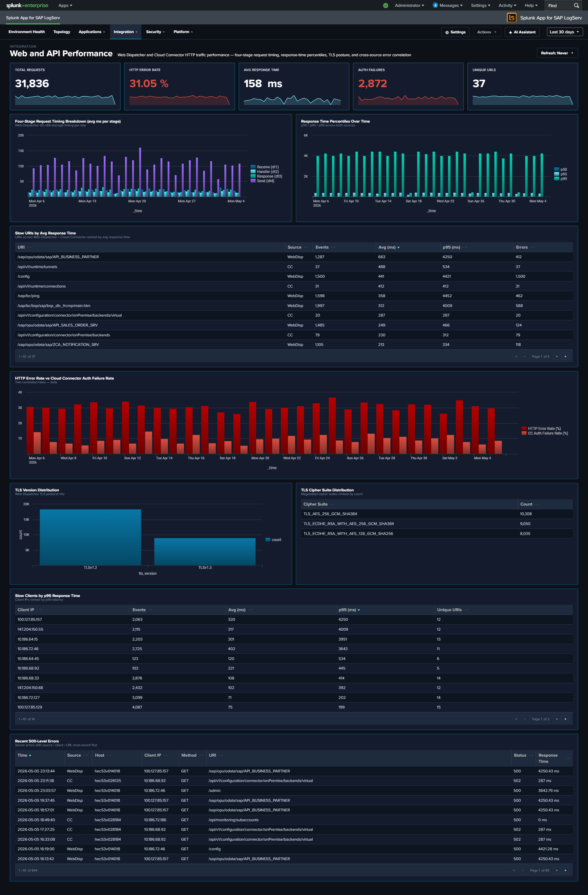Select /sap/opu/odata/sap/API_BUSINESS_PARTNER row in Slow URIs
This screenshot has height=895, width=588.
coord(294,257)
